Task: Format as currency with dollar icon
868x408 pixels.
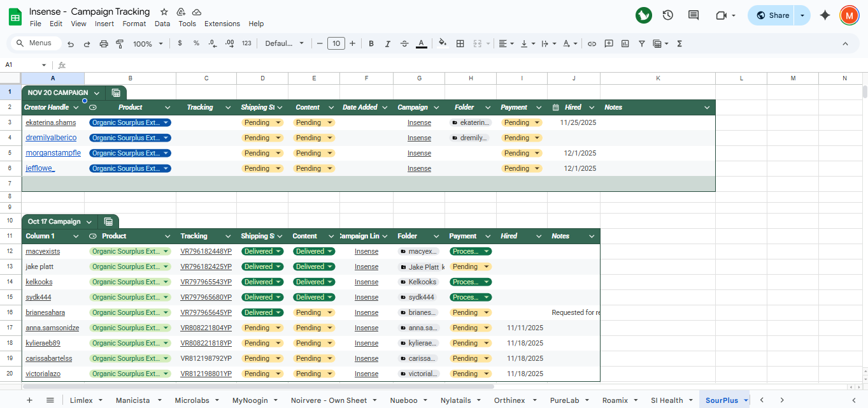Action: (180, 43)
